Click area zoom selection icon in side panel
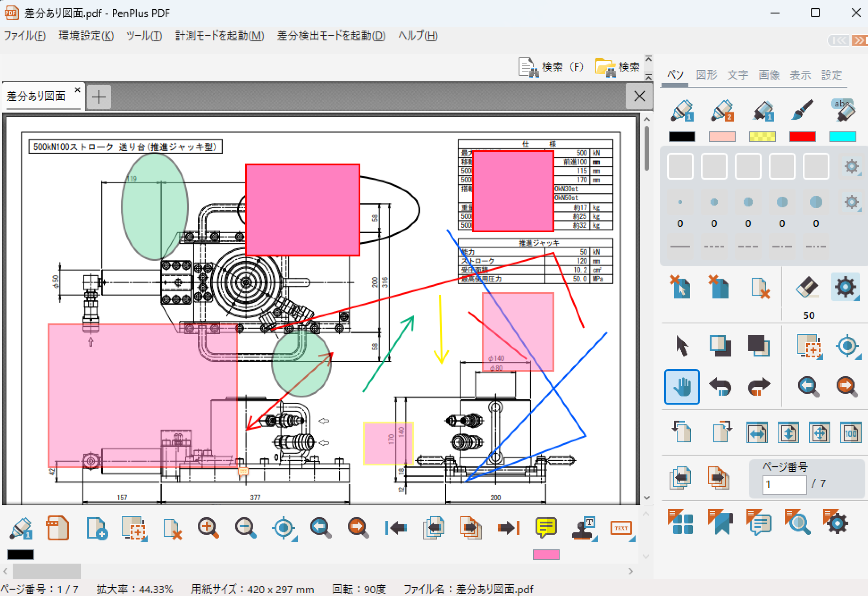 pos(809,347)
